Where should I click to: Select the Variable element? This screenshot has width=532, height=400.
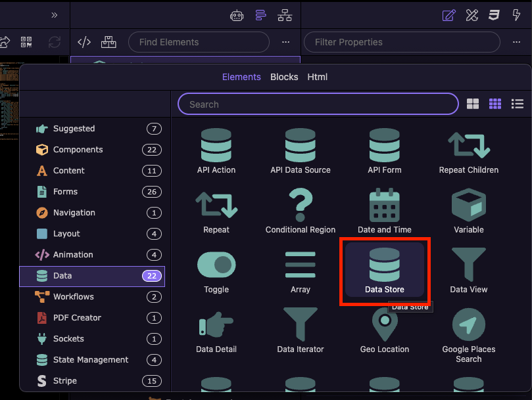coord(469,211)
